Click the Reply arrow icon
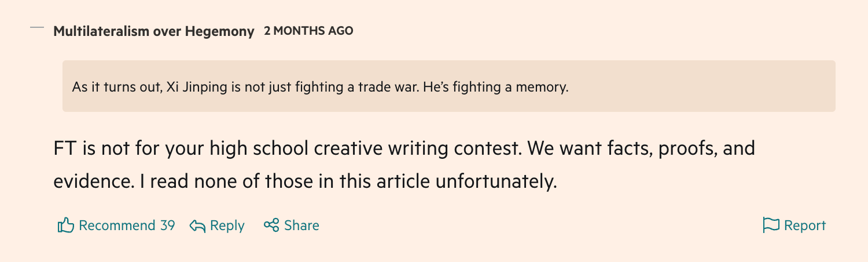The height and width of the screenshot is (262, 868). pos(198,225)
